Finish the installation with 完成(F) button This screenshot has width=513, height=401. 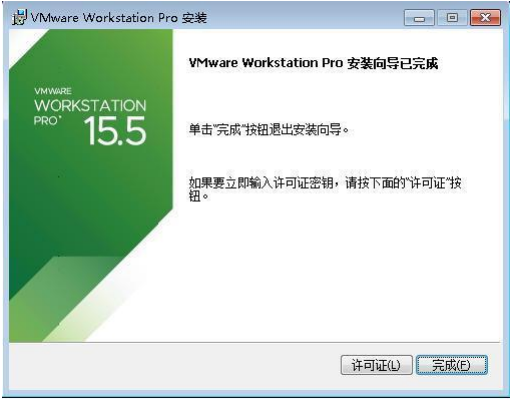452,365
